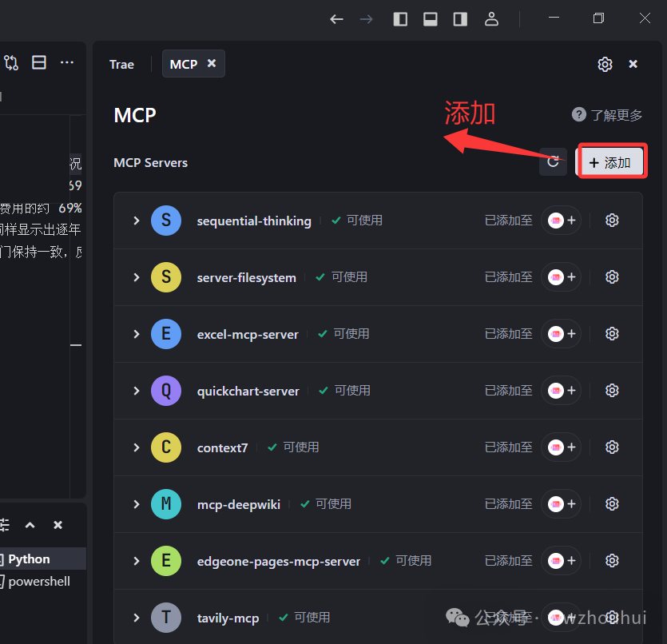Open settings gear for mcp-deepwiki
Viewport: 667px width, 644px height.
coord(612,504)
